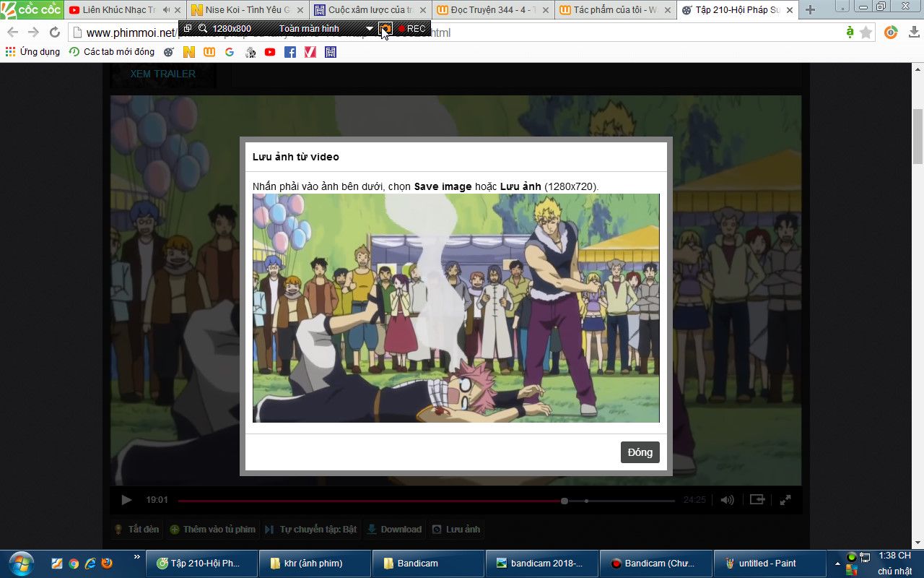Mute the audio on Liên Khúc Nhạc tab
Viewport: 924px width, 578px height.
point(167,10)
